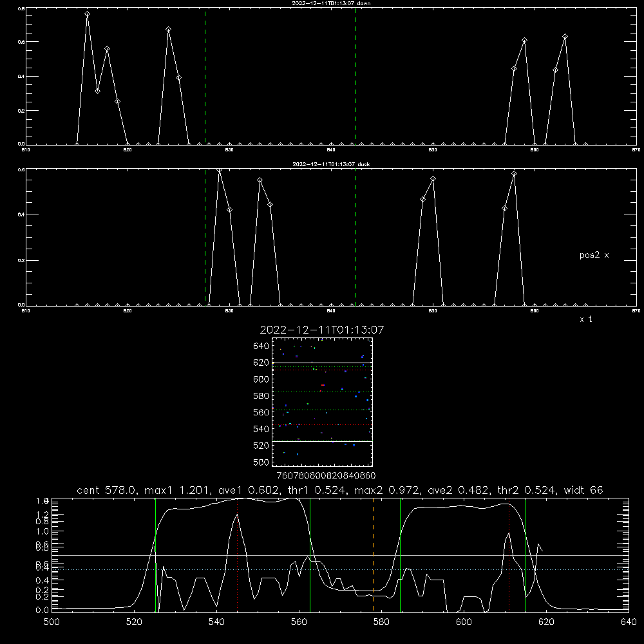Select the dusk plot peak diamond near 858

514,174
